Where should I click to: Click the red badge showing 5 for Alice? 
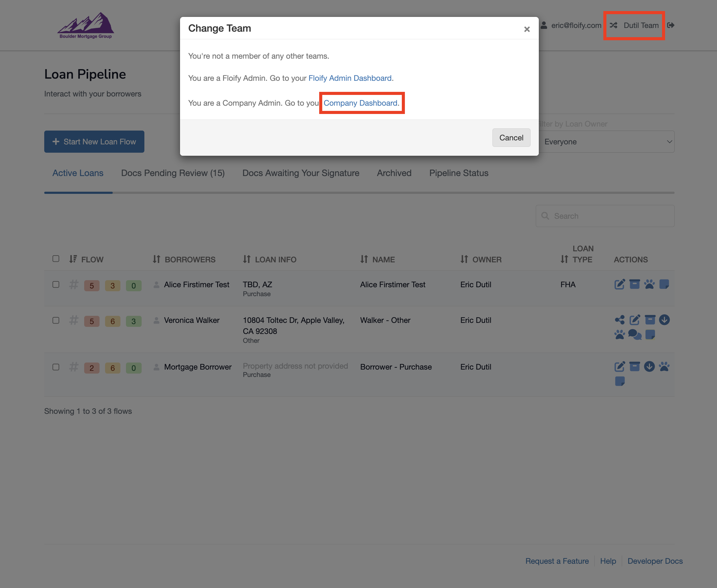point(92,285)
